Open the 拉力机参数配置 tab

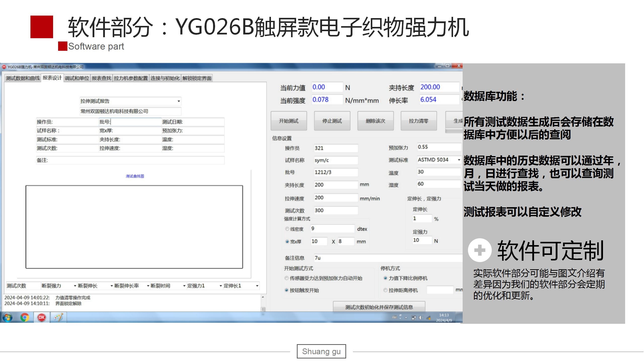point(131,78)
